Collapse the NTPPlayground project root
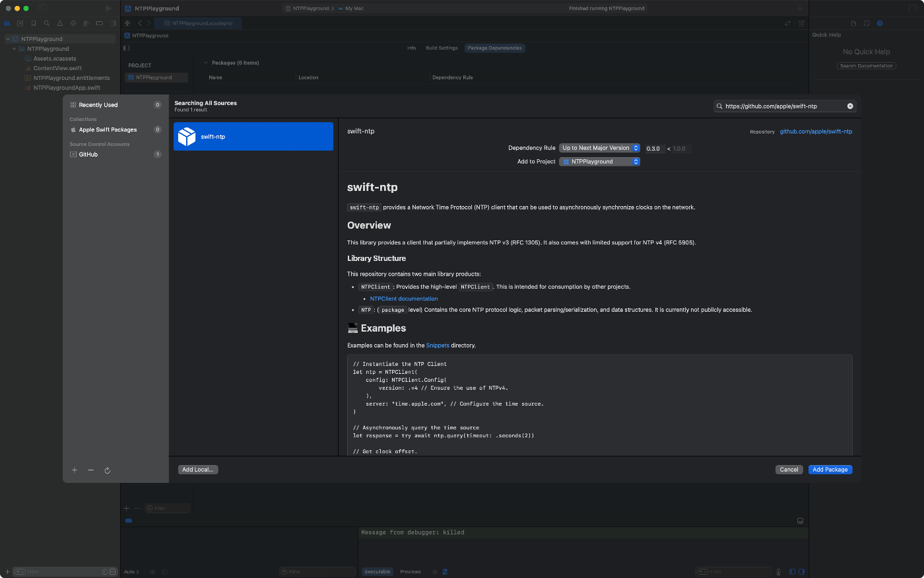Viewport: 924px width, 578px height. [x=8, y=39]
